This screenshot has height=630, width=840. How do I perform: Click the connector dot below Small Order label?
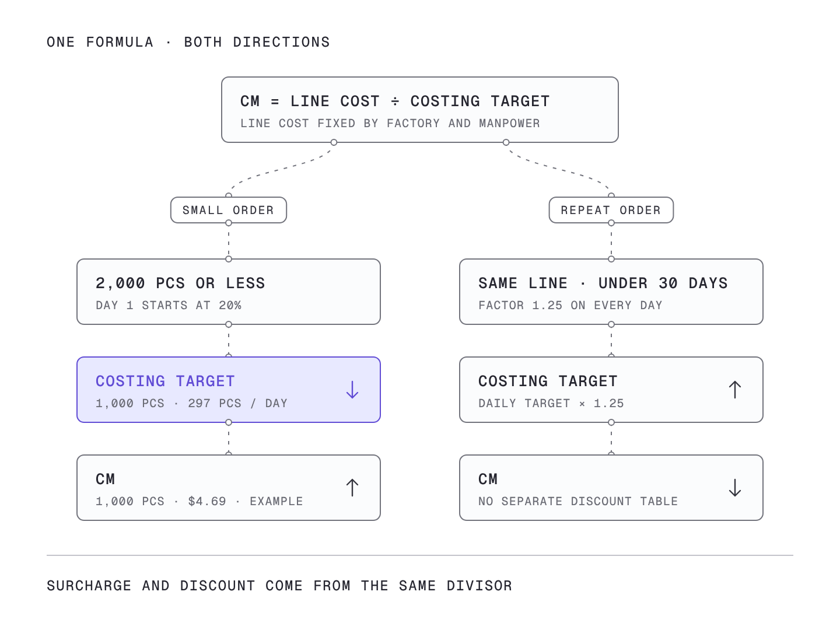coord(229,223)
